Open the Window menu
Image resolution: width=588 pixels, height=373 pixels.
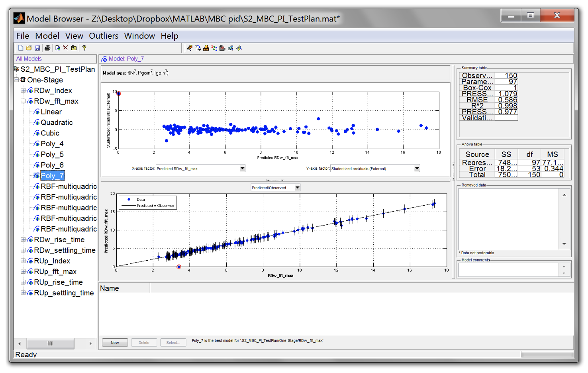coord(139,36)
